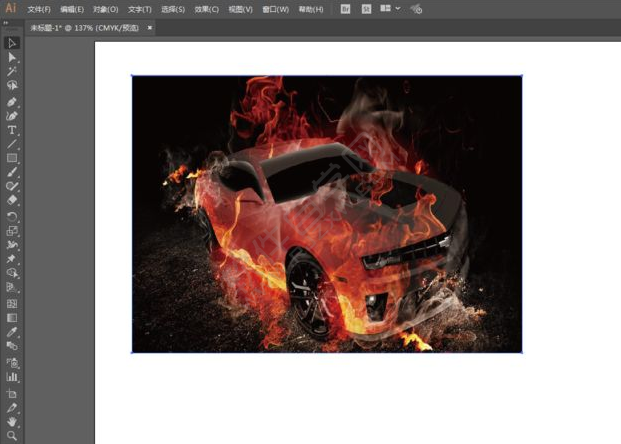Select the Direct Selection tool (solid arrow)
The height and width of the screenshot is (444, 621).
[x=12, y=57]
